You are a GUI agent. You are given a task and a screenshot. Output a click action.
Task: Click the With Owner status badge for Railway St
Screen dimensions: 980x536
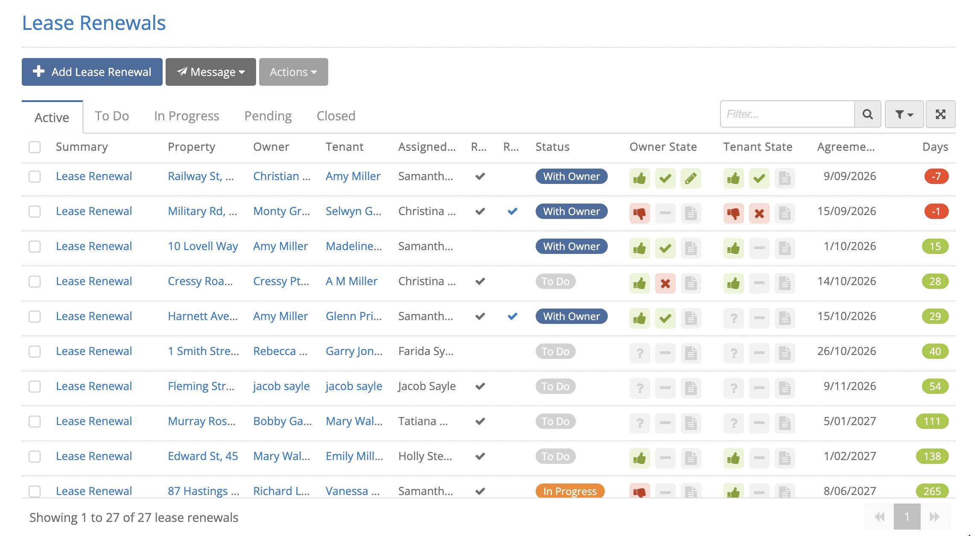pos(572,176)
